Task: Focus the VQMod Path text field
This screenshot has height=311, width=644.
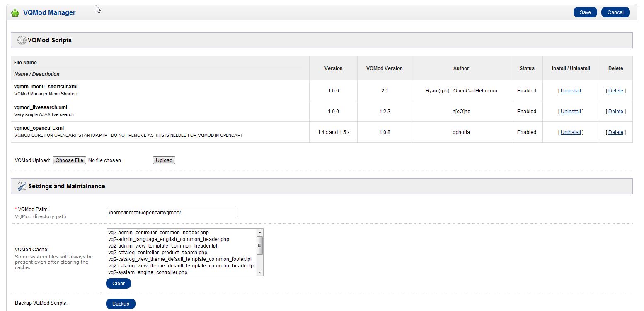Action: [172, 213]
